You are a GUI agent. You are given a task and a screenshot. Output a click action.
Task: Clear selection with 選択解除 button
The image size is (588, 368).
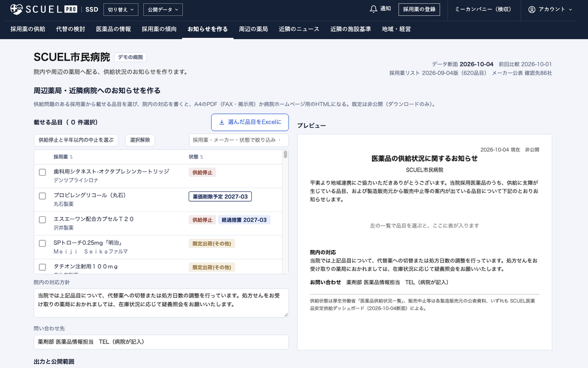click(x=140, y=140)
